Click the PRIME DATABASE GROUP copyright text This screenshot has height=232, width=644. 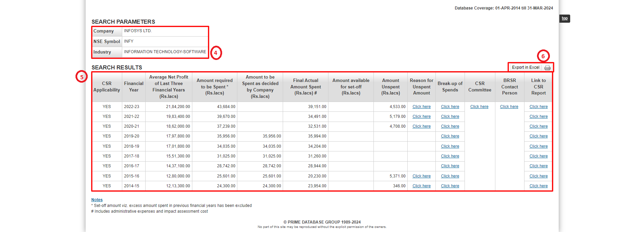[322, 222]
